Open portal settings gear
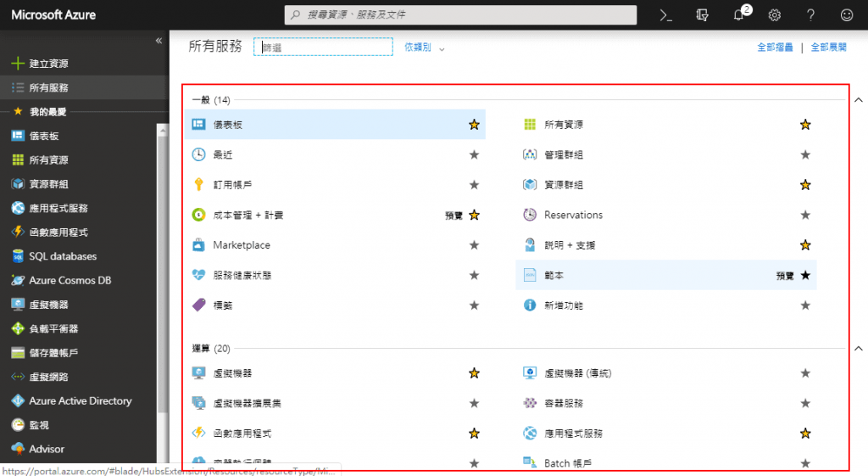 pos(775,15)
